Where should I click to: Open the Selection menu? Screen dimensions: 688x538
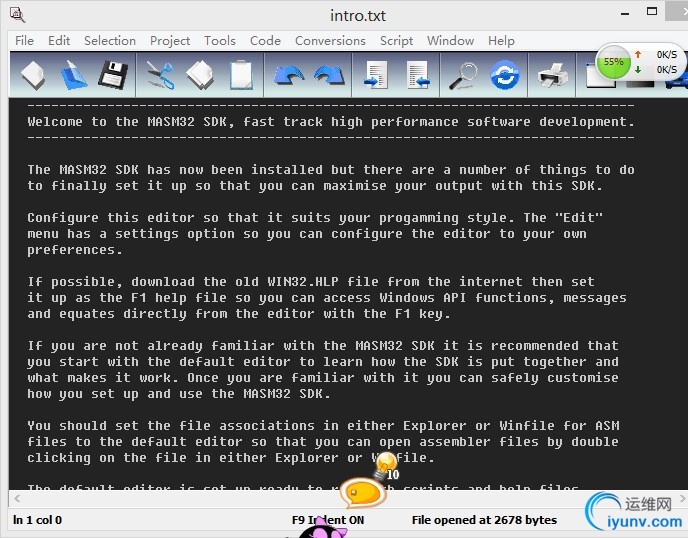pos(110,41)
